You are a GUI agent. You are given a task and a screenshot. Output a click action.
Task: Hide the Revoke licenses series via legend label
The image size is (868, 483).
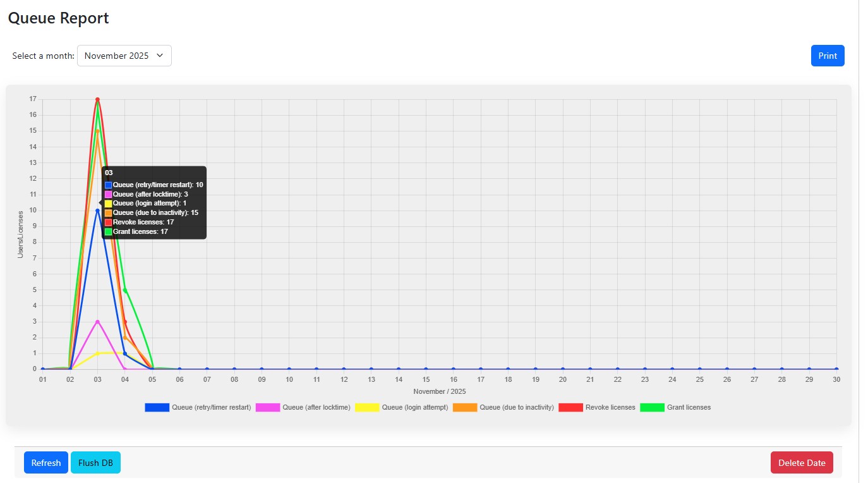(x=610, y=408)
